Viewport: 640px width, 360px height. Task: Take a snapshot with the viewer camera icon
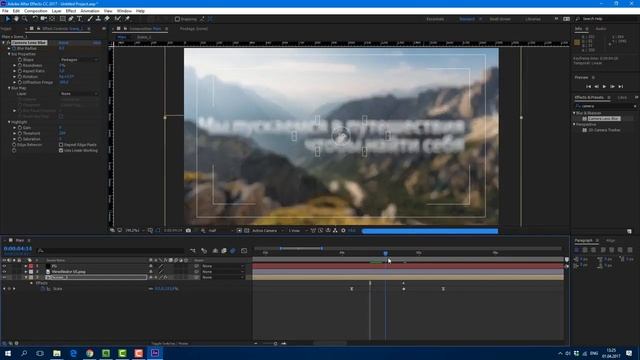[188, 231]
